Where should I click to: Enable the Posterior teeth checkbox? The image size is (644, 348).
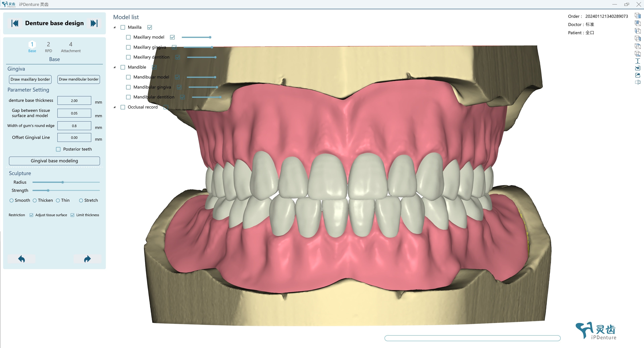58,149
